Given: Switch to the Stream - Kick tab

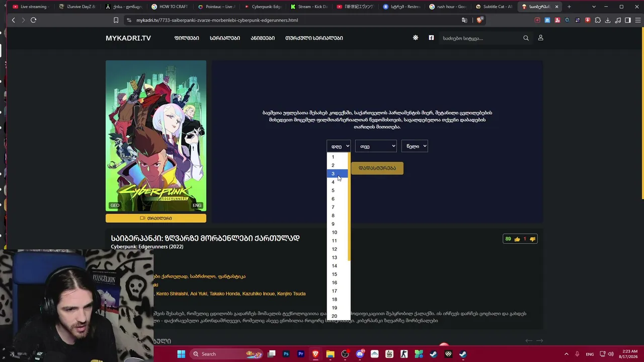Looking at the screenshot, I should (309, 7).
